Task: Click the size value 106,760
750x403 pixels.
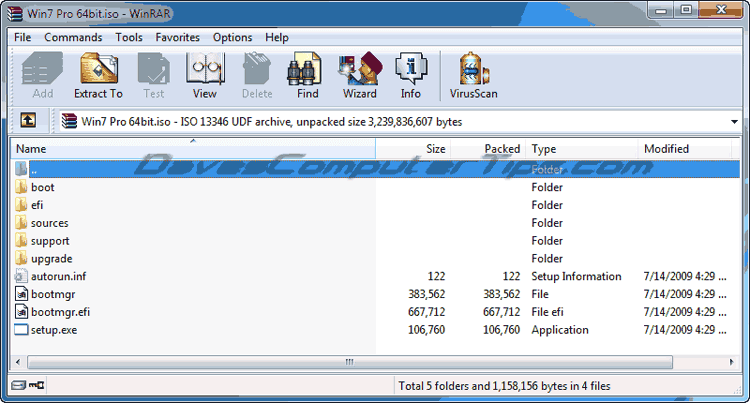Action: (426, 330)
